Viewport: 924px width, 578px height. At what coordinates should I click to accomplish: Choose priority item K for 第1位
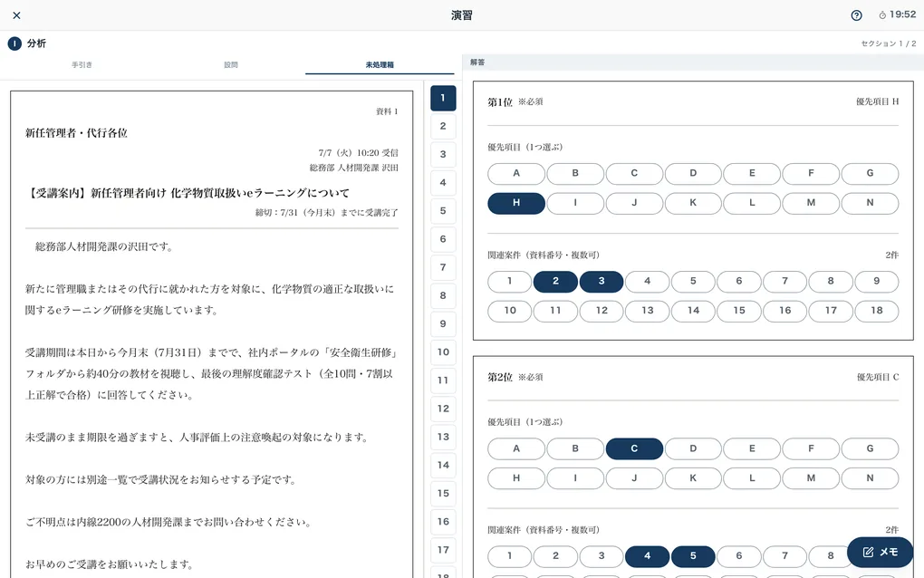tap(693, 203)
